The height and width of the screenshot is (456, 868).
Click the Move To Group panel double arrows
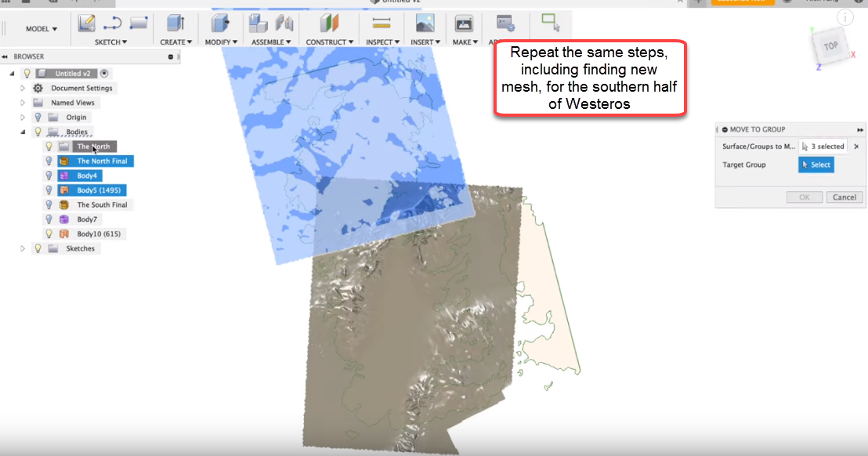pos(859,129)
